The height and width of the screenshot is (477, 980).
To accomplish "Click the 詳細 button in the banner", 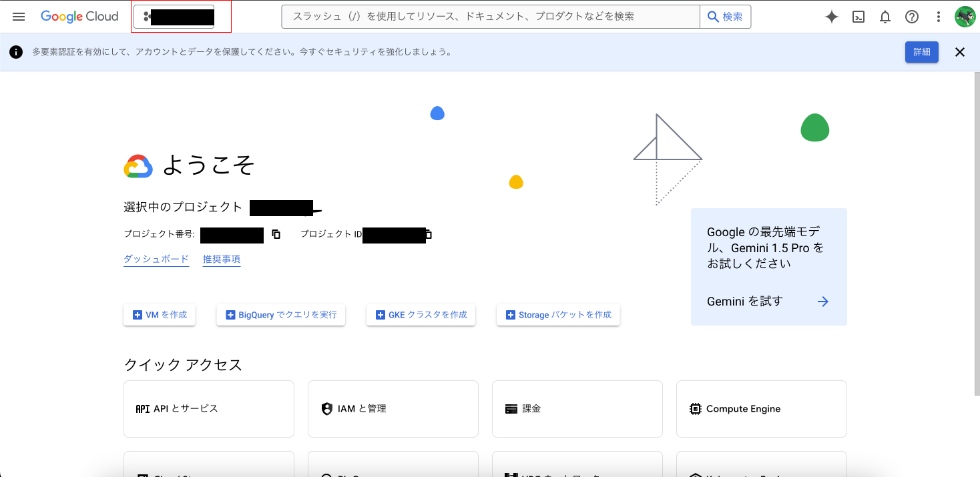I will point(922,52).
